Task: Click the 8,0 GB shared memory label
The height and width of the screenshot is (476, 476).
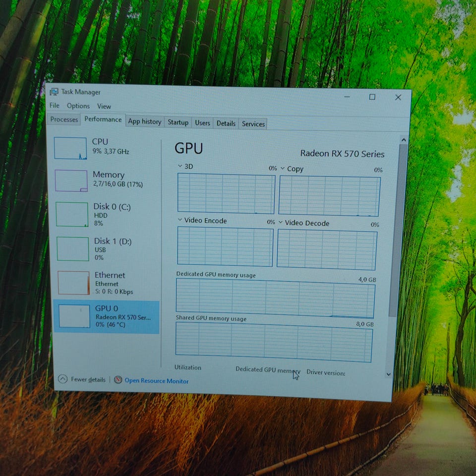Action: point(365,324)
